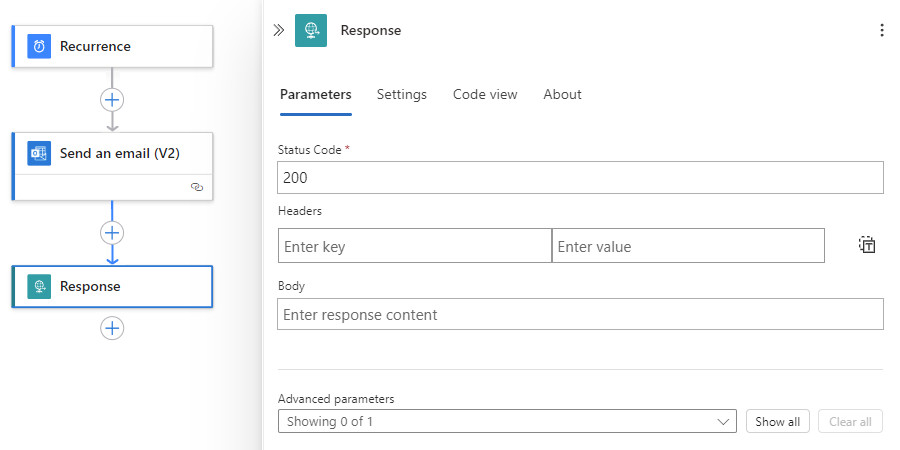Click the Body response content field
Screen dimensions: 900x450
point(580,314)
